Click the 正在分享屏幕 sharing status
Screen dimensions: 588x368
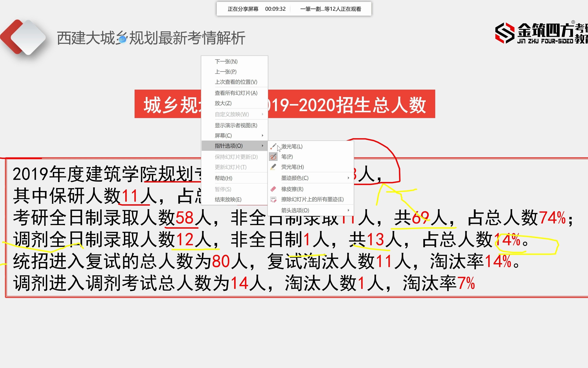(x=243, y=9)
